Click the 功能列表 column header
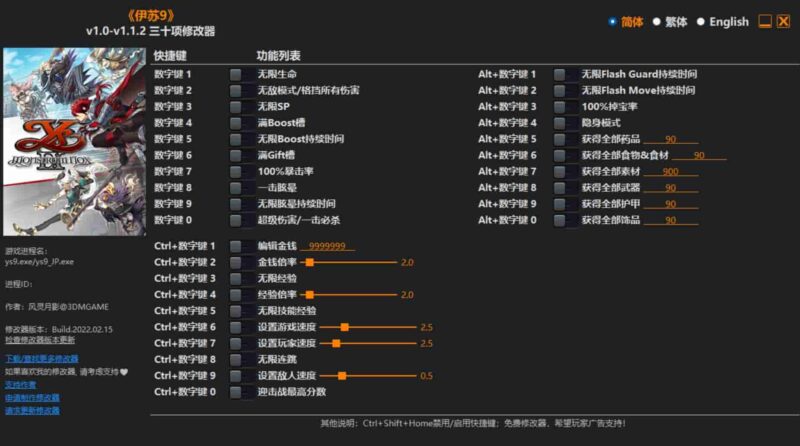 279,56
